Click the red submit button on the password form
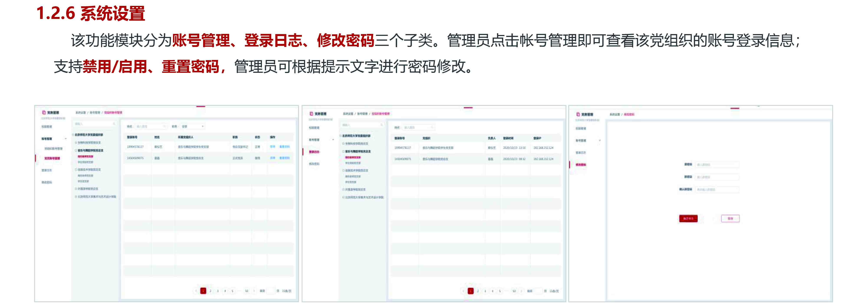 (688, 219)
